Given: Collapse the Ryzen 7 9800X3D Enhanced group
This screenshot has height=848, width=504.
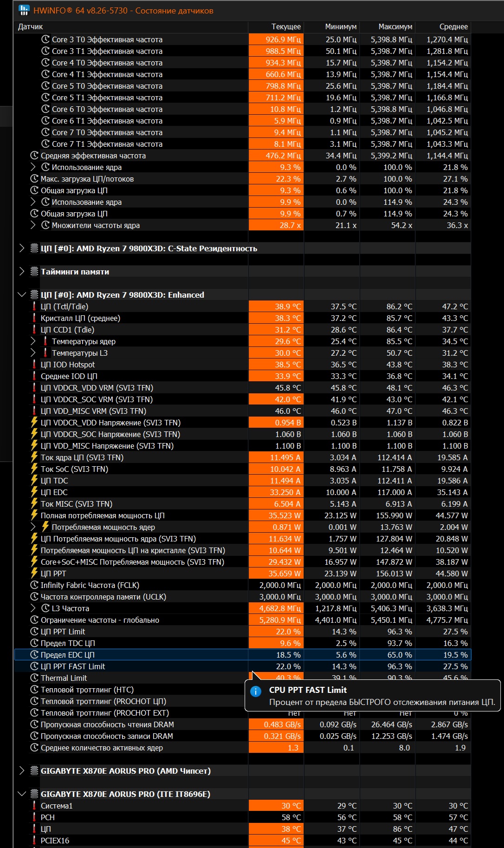Looking at the screenshot, I should pos(22,295).
